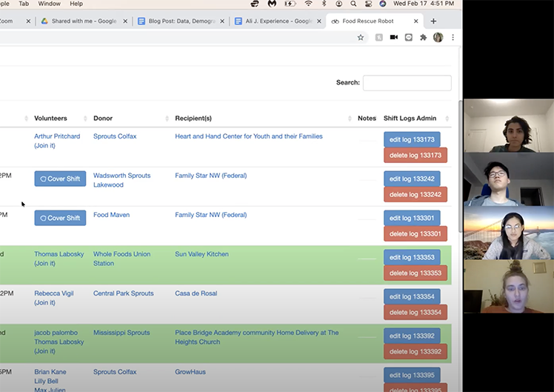Open Central Park Sprouts donor link
The height and width of the screenshot is (392, 554).
(123, 293)
